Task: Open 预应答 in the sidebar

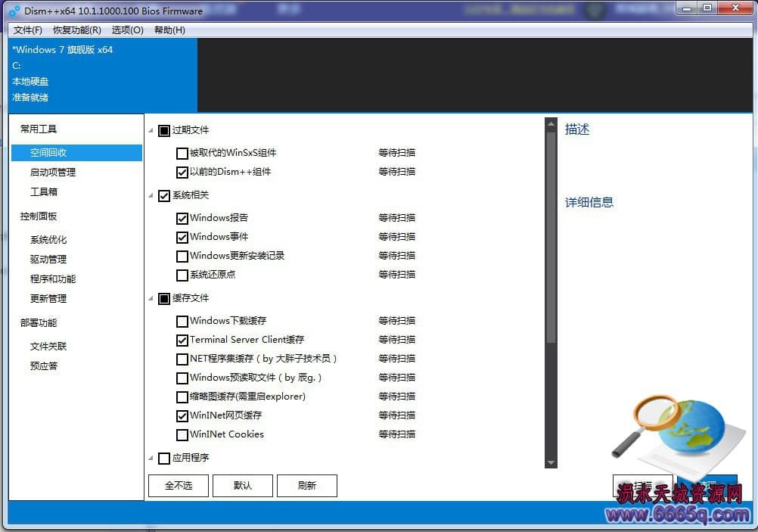Action: coord(44,366)
